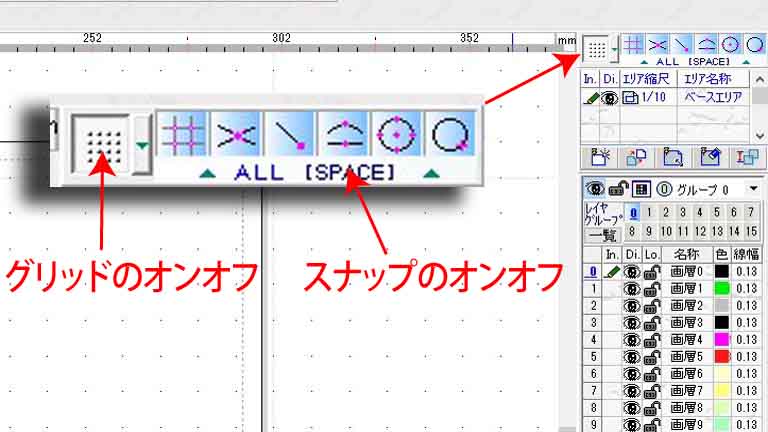The width and height of the screenshot is (768, 432).
Task: Select layer group number 5
Action: 717,212
